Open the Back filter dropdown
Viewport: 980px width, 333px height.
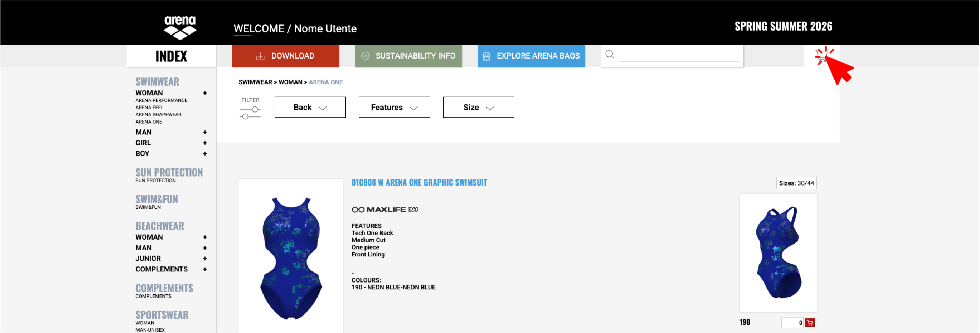click(310, 107)
